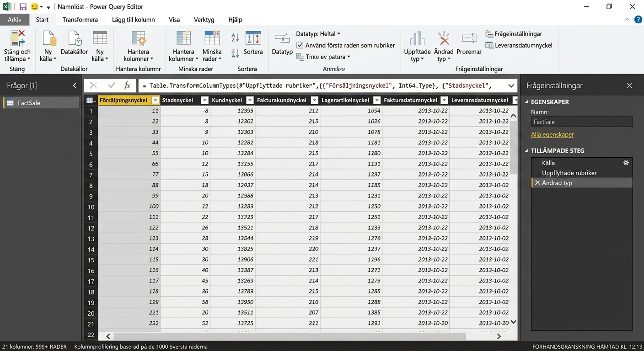This screenshot has width=644, height=351.
Task: Click the Ändrad typ ribbon icon
Action: click(443, 38)
